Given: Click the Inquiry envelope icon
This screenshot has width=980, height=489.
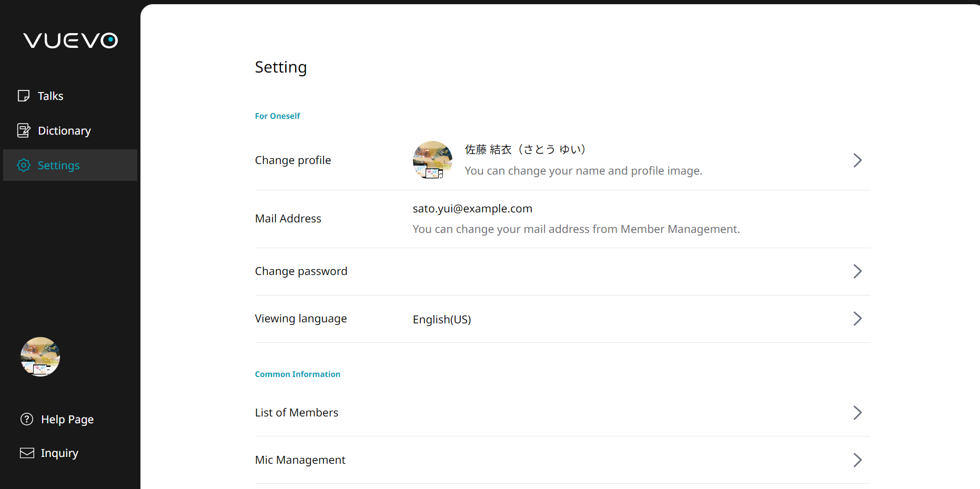Looking at the screenshot, I should click(x=27, y=453).
